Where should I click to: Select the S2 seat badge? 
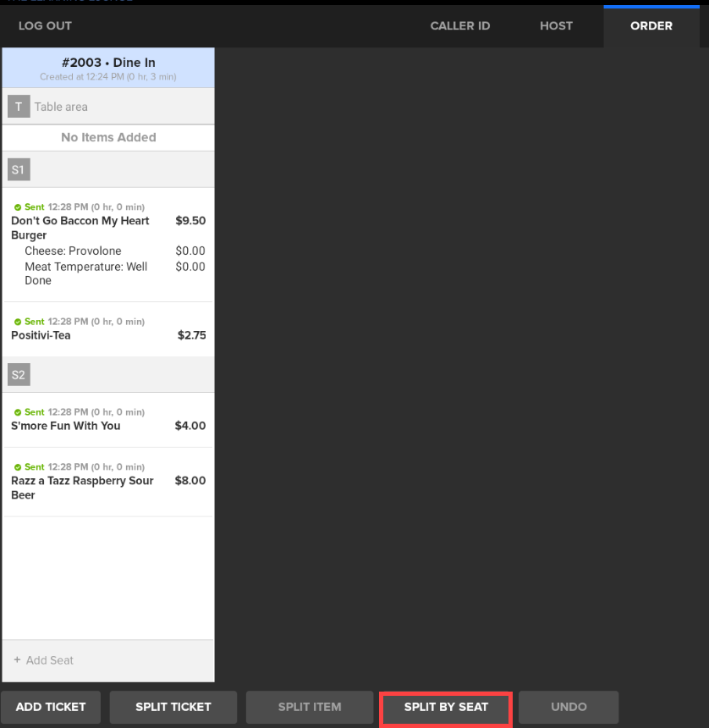(19, 374)
